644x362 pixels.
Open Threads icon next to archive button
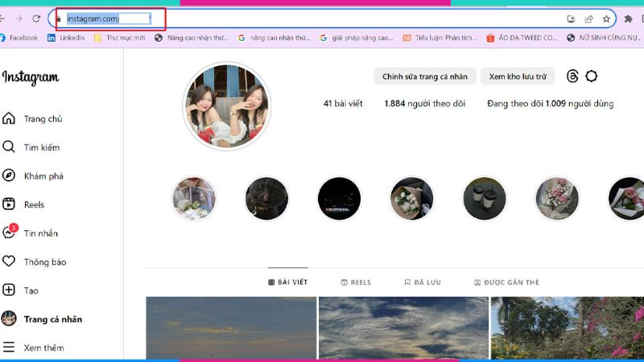click(x=572, y=76)
